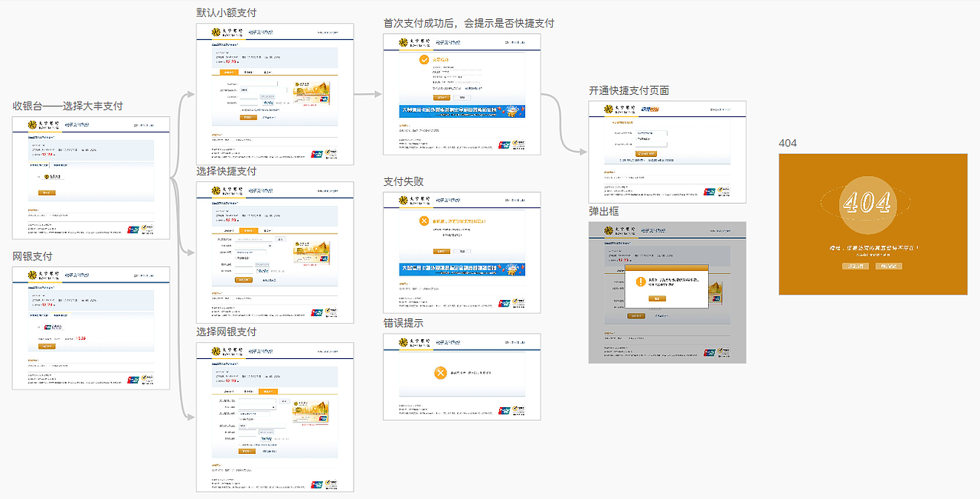The height and width of the screenshot is (499, 980).
Task: Click UnionPay logo in 支付失败 mockup footer
Action: (x=505, y=304)
